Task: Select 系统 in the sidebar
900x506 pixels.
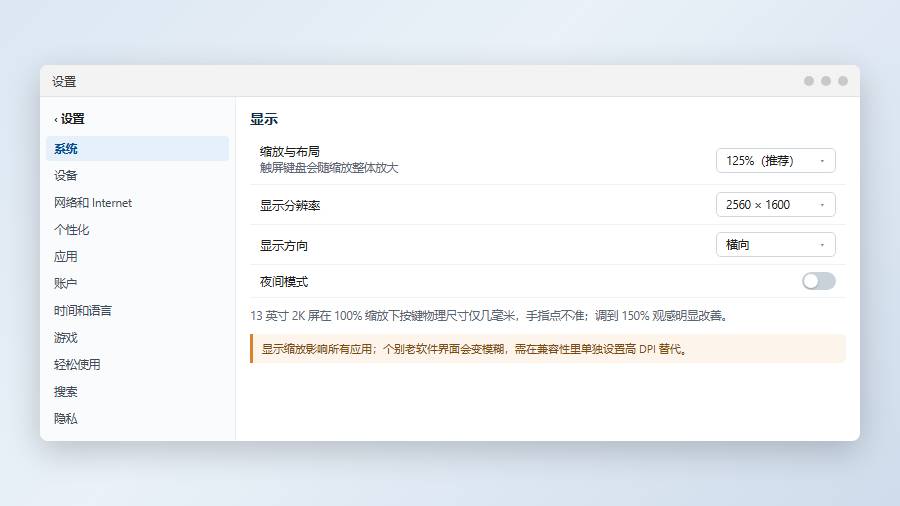Action: 137,149
